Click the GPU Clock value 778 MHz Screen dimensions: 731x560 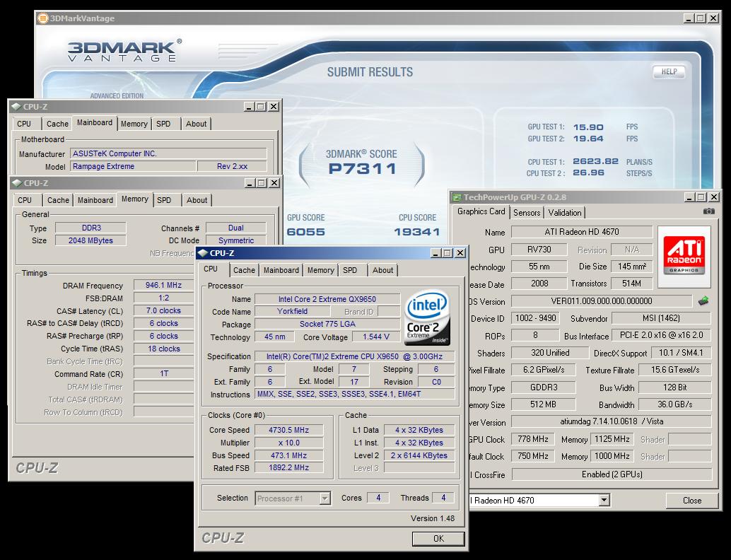(533, 439)
